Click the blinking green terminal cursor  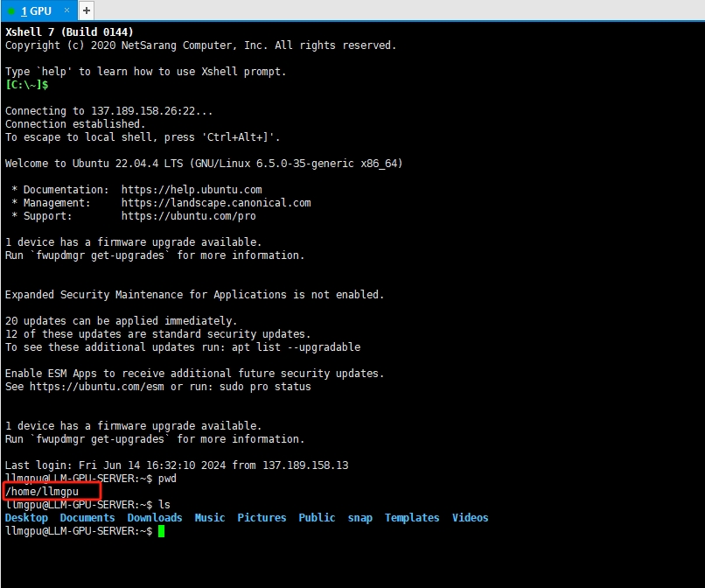click(162, 530)
